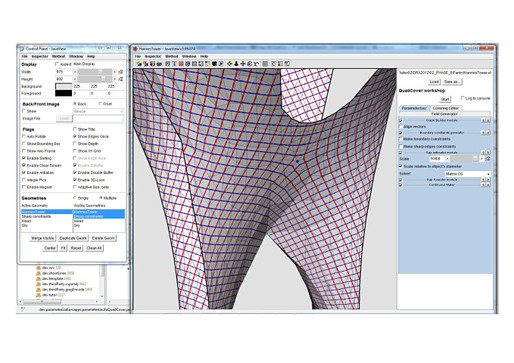Click the gray circular target toolbar icon
This screenshot has width=514, height=363.
click(x=250, y=63)
